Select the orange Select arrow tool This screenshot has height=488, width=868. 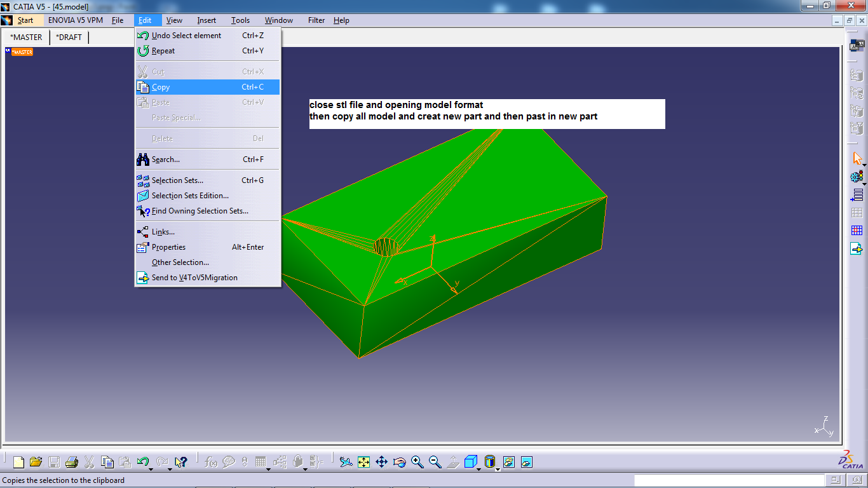point(857,158)
